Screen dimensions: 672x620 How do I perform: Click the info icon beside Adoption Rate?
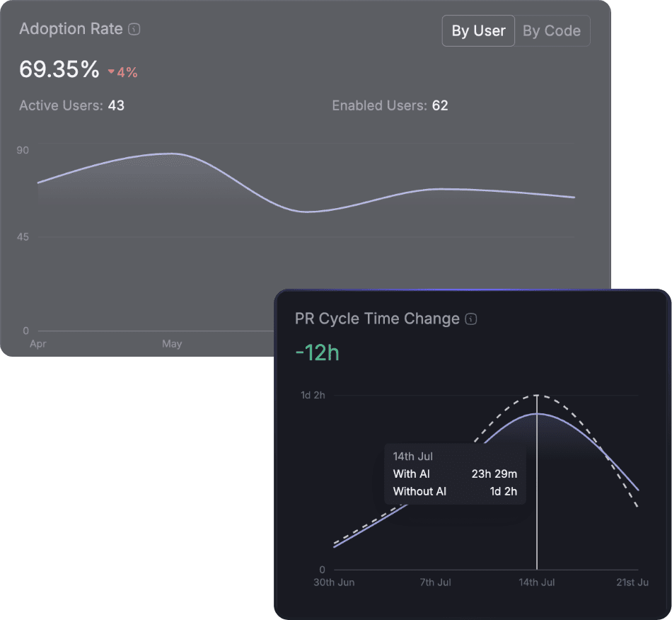pos(134,30)
